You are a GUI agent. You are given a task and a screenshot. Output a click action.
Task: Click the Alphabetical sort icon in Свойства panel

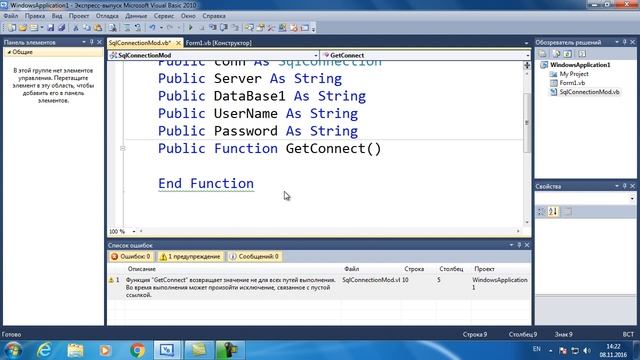[x=553, y=211]
